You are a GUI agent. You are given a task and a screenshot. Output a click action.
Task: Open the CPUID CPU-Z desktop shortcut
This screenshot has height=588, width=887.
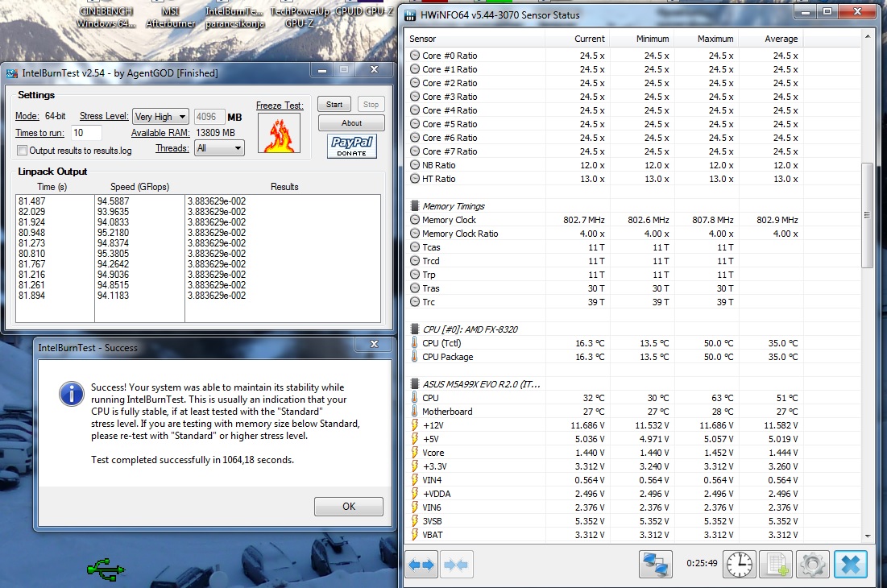click(363, 11)
